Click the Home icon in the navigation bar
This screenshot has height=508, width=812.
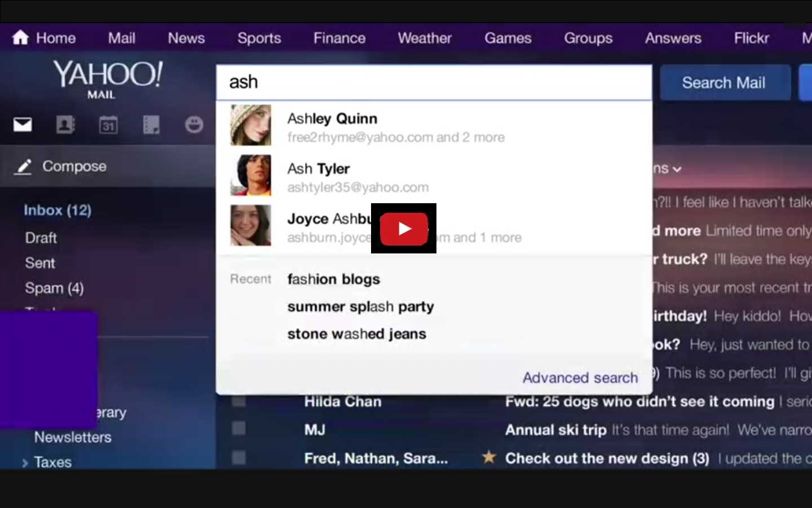[x=20, y=37]
